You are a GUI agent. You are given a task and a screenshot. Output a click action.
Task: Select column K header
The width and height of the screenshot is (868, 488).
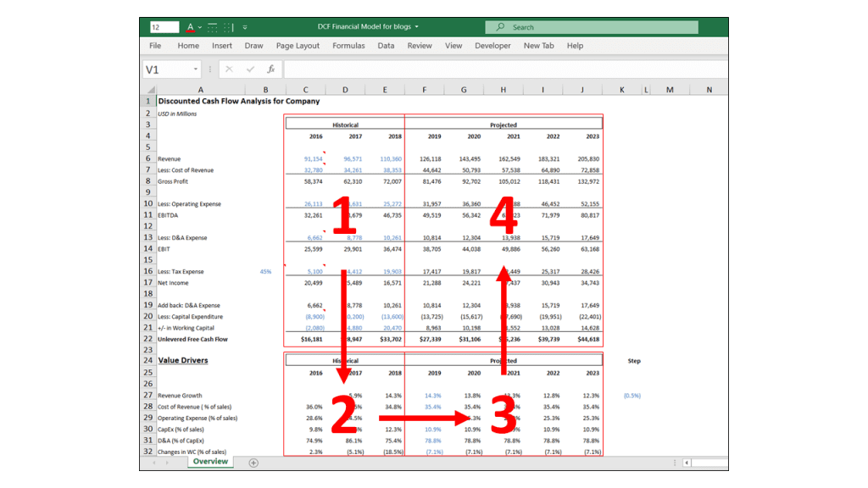622,90
